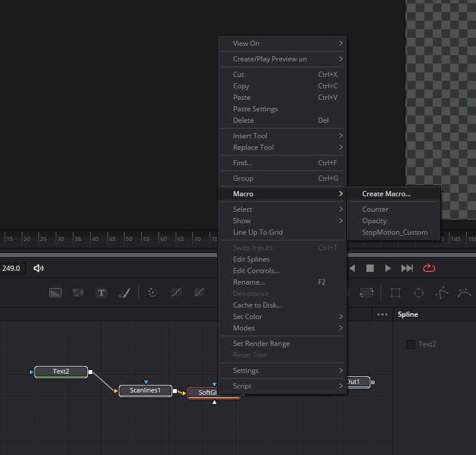Screen dimensions: 476x455
Task: Play the composition in reverse
Action: [352, 268]
